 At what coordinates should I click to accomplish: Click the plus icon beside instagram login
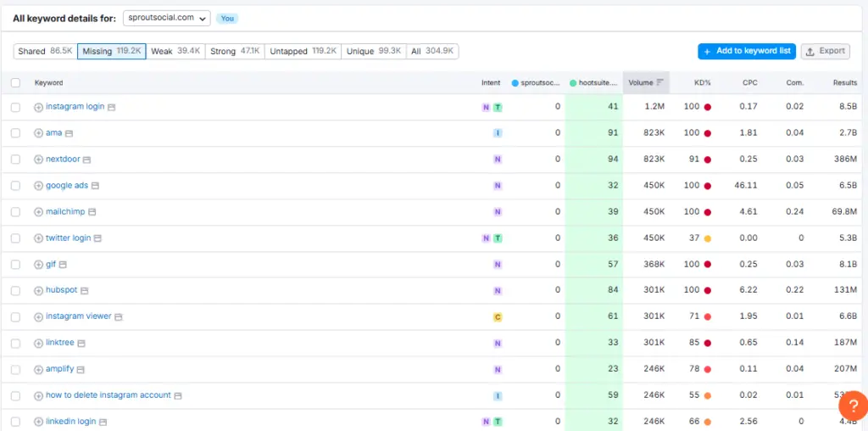coord(38,108)
